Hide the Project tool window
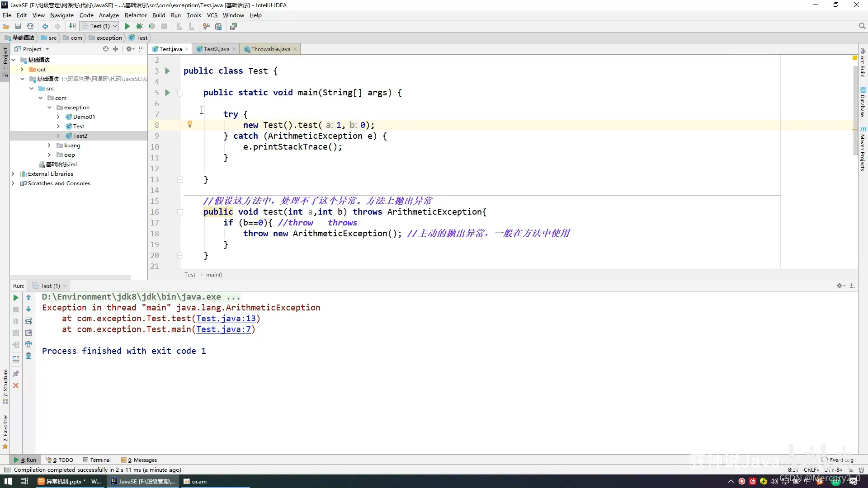The image size is (868, 488). coord(142,49)
